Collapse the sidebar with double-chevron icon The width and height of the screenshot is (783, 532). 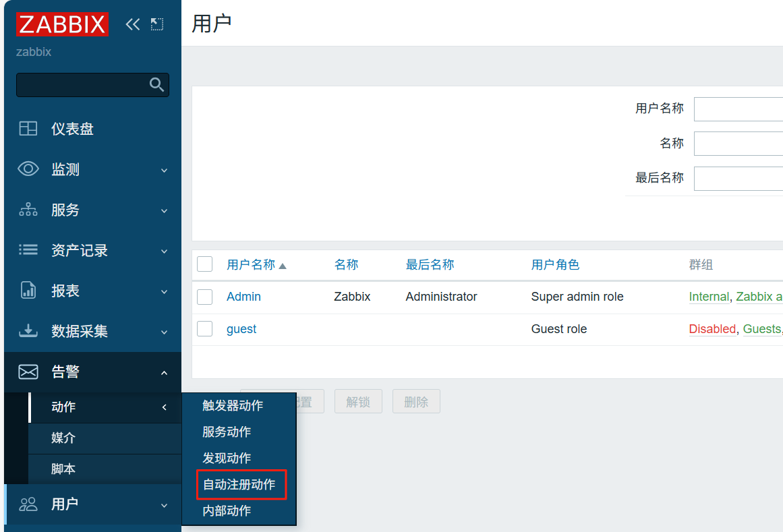(x=132, y=24)
